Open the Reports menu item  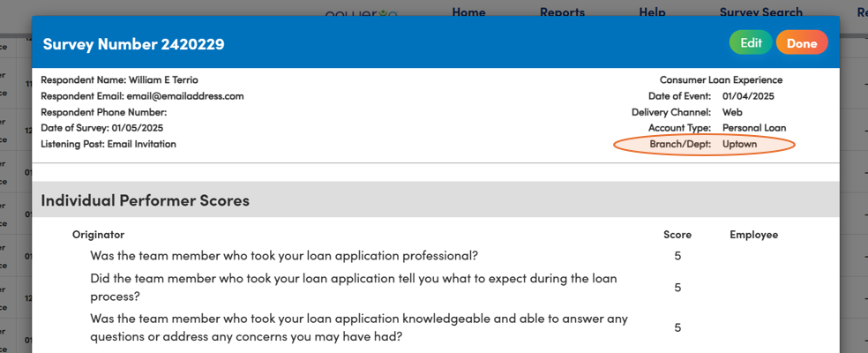click(x=563, y=11)
